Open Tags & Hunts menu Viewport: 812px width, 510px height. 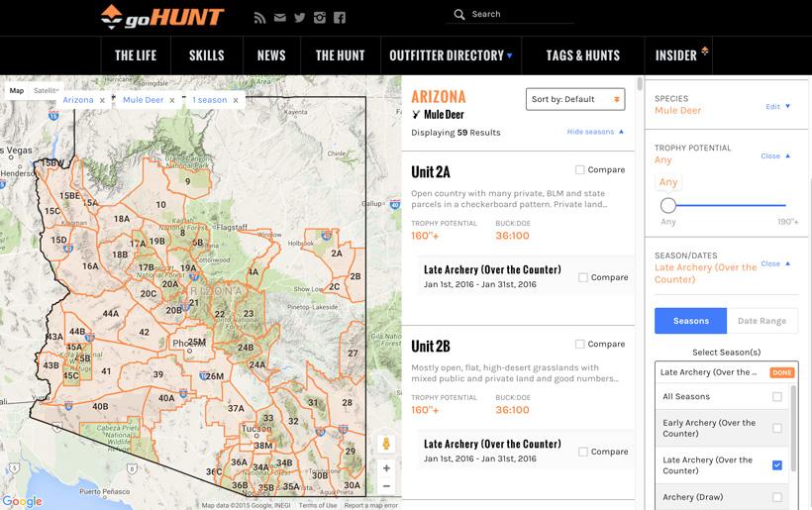click(x=583, y=55)
